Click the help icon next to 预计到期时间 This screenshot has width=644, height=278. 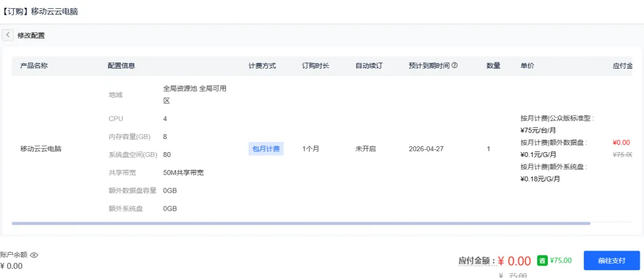(x=454, y=65)
